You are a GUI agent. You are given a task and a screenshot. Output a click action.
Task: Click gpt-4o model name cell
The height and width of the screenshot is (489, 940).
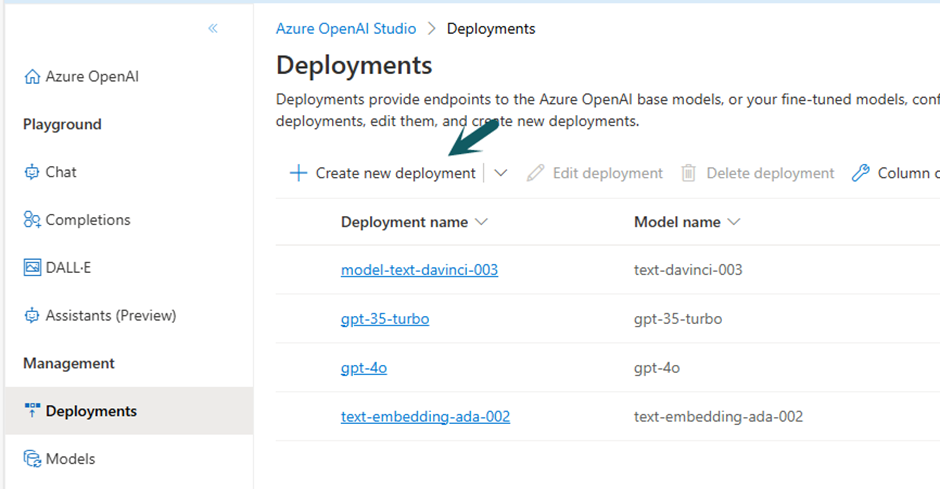point(657,368)
